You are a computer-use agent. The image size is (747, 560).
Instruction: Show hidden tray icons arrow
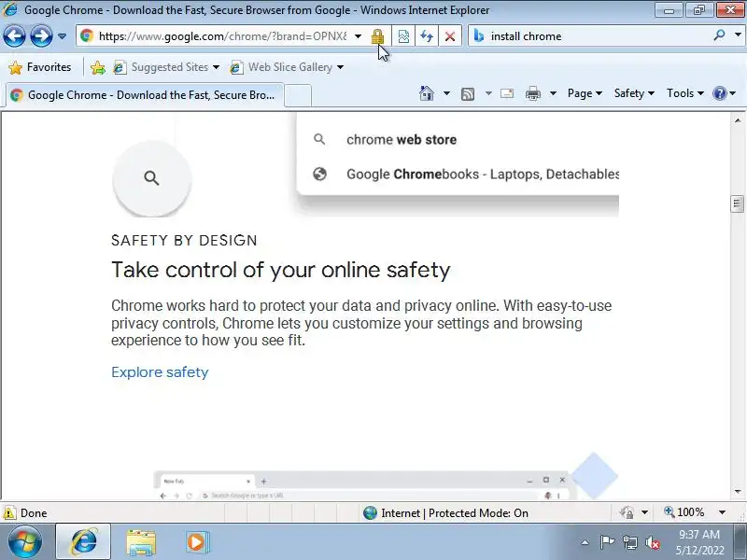tap(585, 542)
